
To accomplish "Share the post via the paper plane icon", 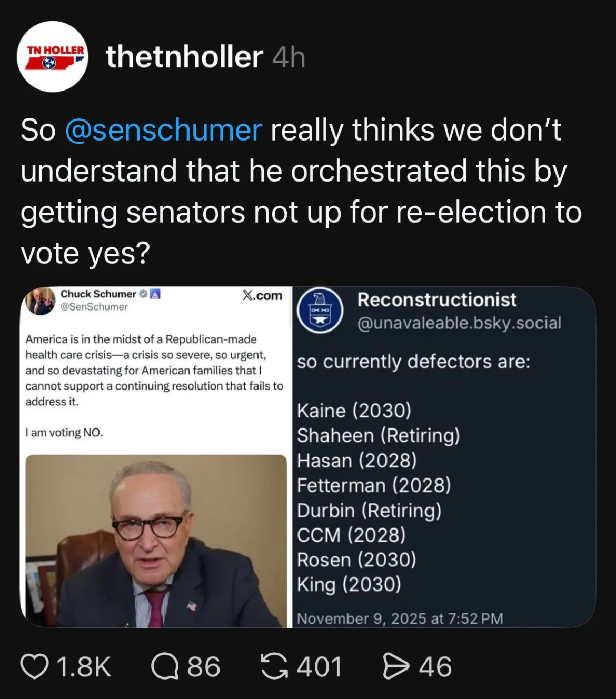I will (x=396, y=667).
